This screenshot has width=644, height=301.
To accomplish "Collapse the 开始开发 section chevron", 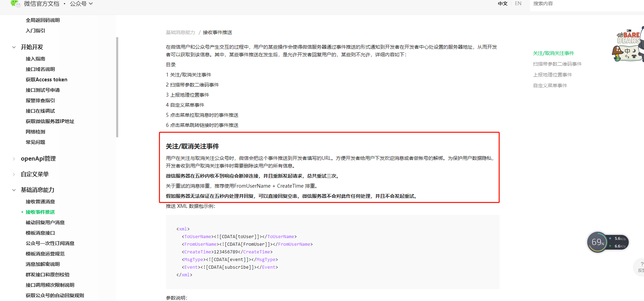I will coord(14,47).
